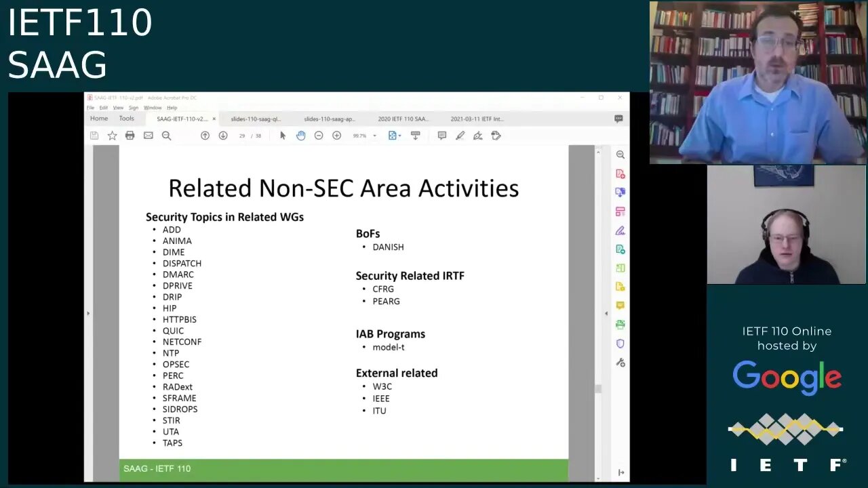Zoom out with the minus icon
This screenshot has height=488, width=868.
click(x=319, y=136)
